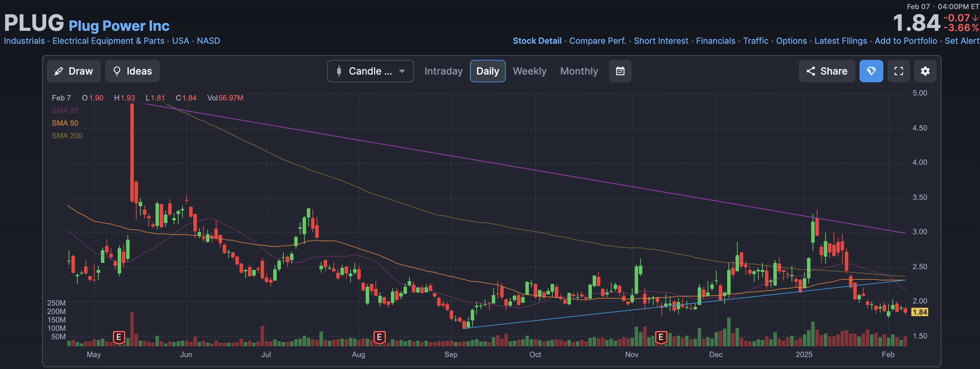Switch to the Intraday timeframe tab
This screenshot has width=980, height=369.
pyautogui.click(x=443, y=71)
